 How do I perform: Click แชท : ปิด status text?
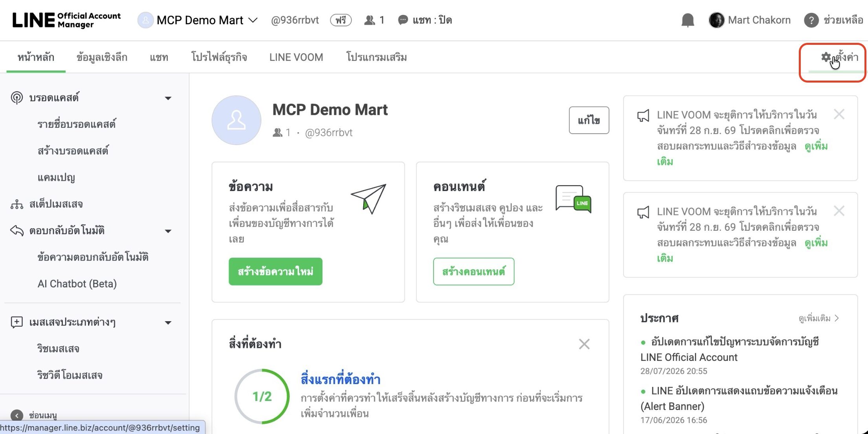[432, 20]
